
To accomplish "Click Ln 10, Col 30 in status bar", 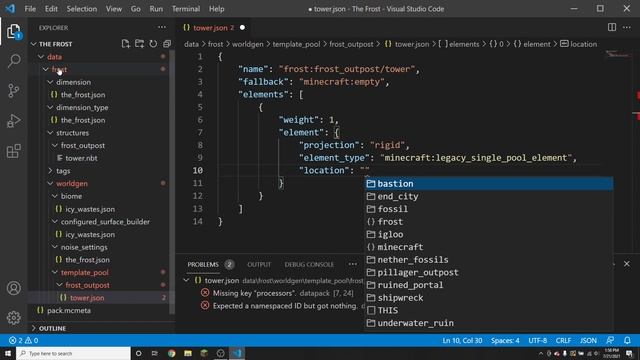I will tap(462, 340).
